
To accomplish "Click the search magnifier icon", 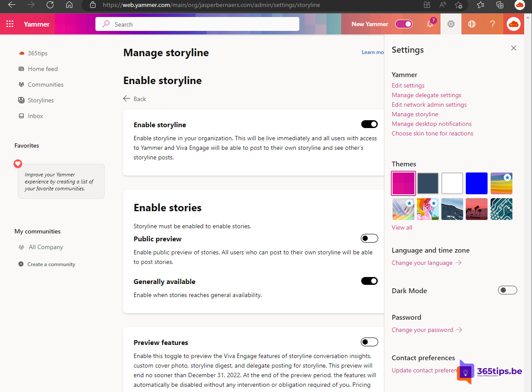I will pyautogui.click(x=106, y=24).
